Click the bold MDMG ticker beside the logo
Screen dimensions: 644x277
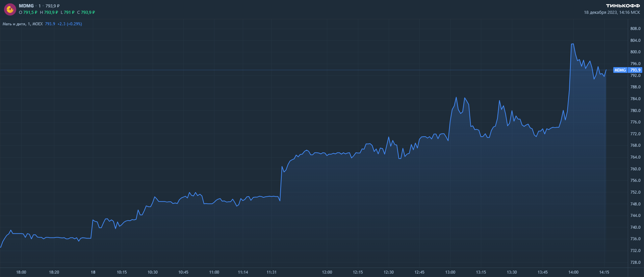click(26, 6)
